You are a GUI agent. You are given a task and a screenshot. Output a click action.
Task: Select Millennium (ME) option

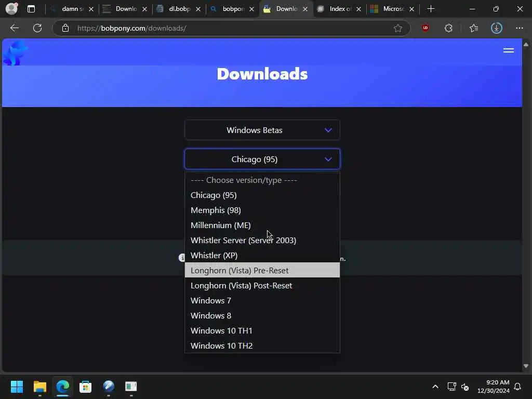(x=262, y=225)
